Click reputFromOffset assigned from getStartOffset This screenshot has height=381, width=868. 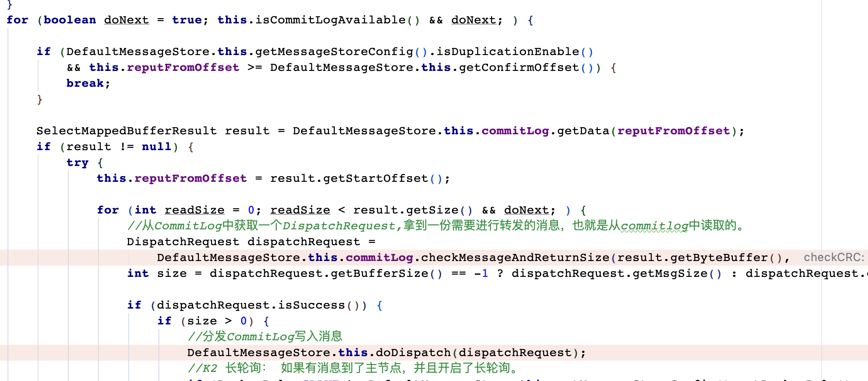(191, 178)
